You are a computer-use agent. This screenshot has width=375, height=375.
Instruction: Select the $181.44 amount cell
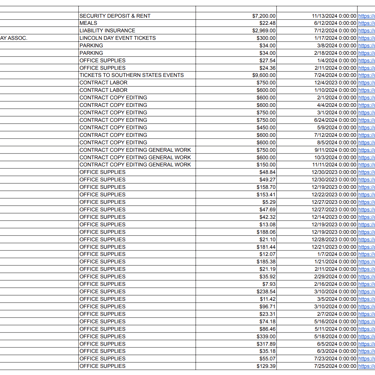[x=236, y=247]
